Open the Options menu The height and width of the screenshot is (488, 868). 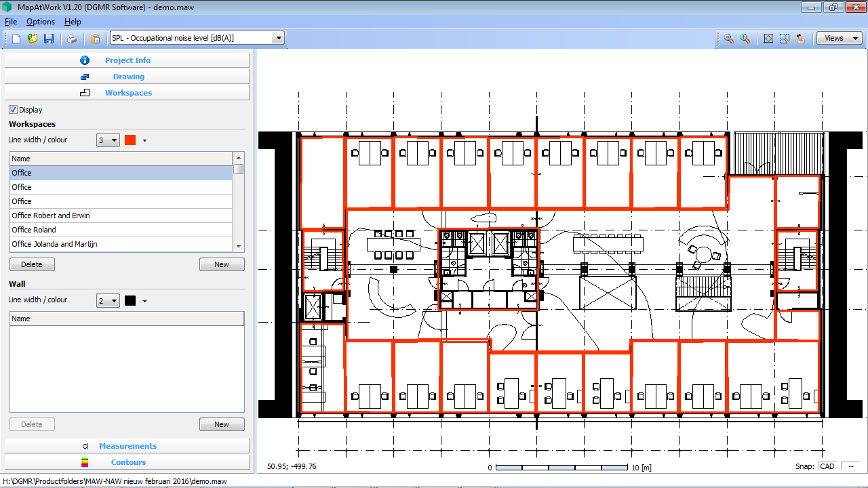tap(41, 22)
